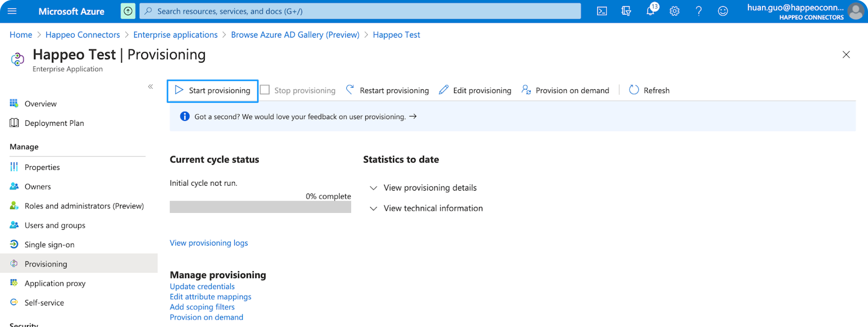Click Edit attribute mappings link
Viewport: 868px width, 327px height.
210,297
